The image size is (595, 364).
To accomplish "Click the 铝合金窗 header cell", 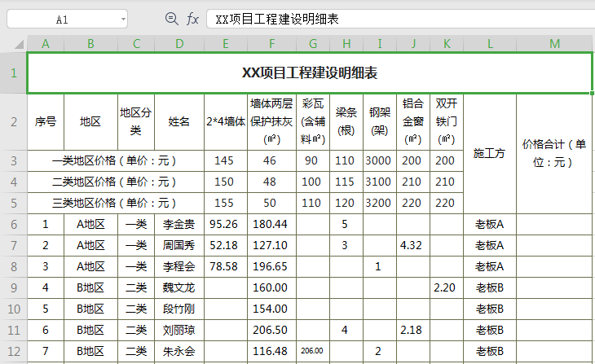I will (413, 121).
